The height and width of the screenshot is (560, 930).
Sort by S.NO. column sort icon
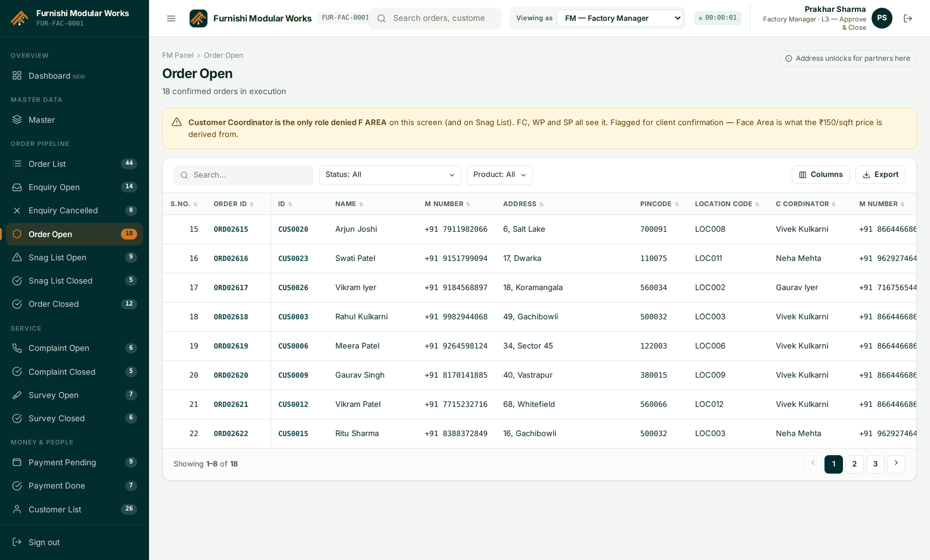pyautogui.click(x=195, y=204)
